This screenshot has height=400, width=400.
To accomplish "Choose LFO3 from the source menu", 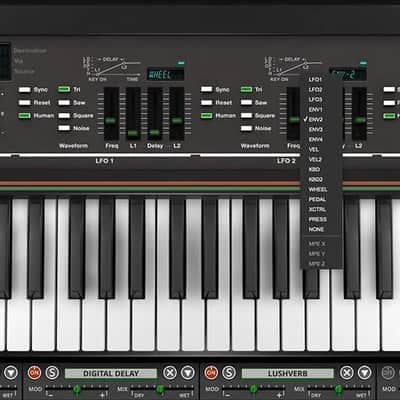I will click(322, 99).
